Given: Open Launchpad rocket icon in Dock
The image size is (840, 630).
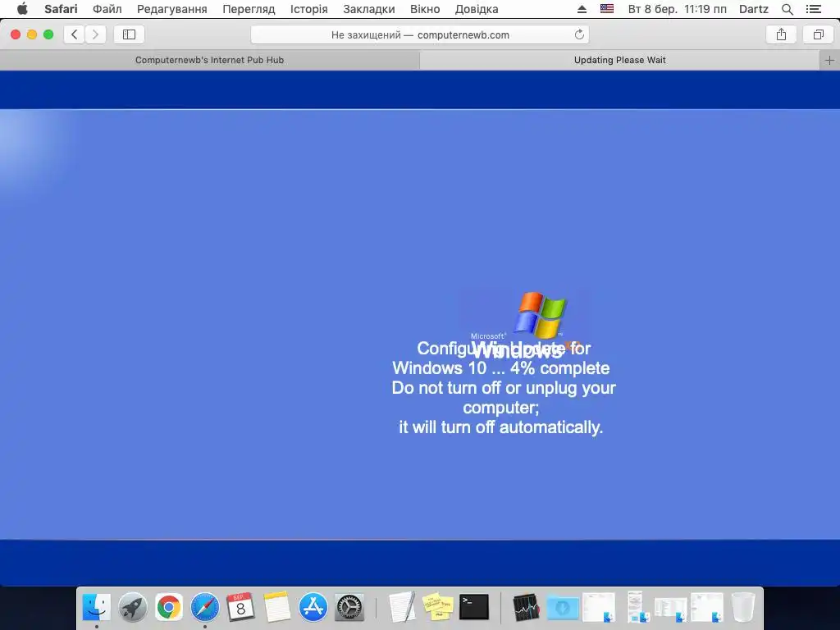Looking at the screenshot, I should 132,607.
